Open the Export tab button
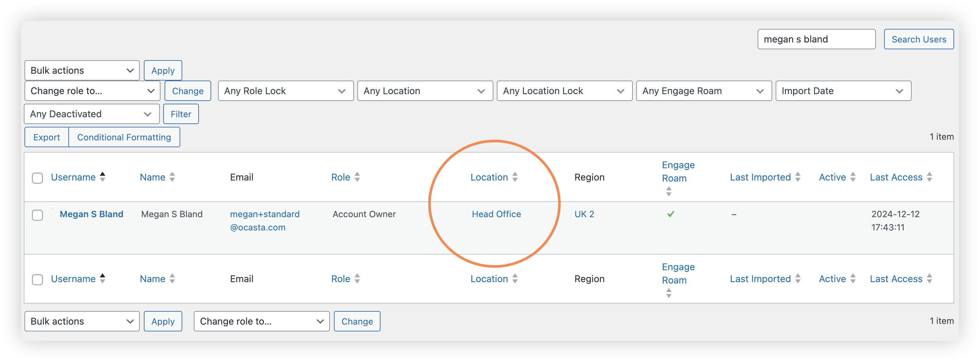The width and height of the screenshot is (980, 362). pos(47,137)
